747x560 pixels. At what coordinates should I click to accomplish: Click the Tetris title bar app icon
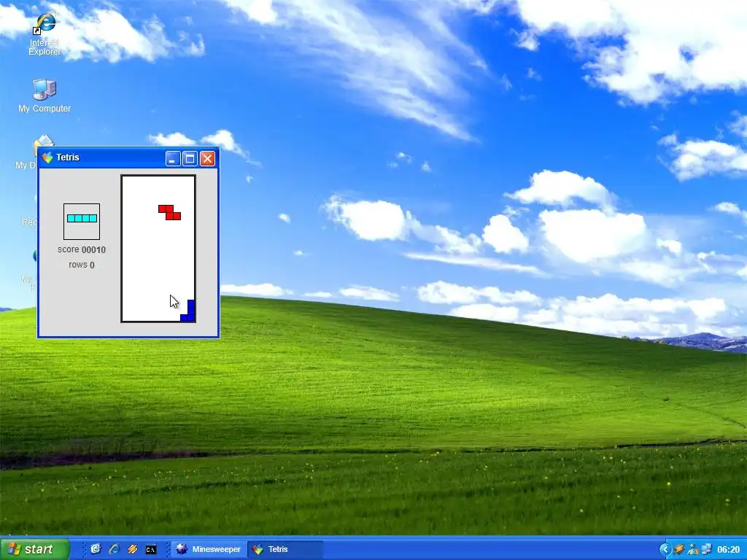[x=47, y=157]
